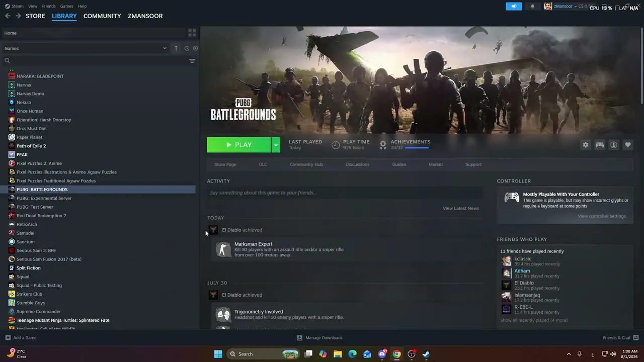Switch to the STORE tab
644x362 pixels.
pyautogui.click(x=35, y=16)
